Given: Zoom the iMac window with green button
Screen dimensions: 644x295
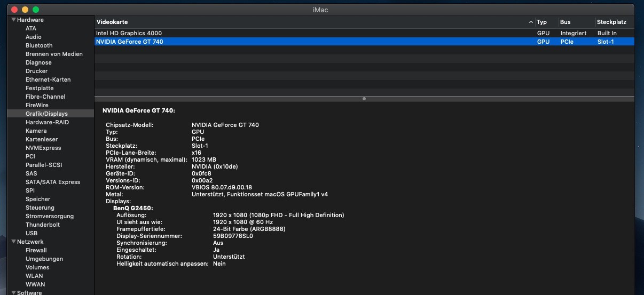Looking at the screenshot, I should [36, 10].
